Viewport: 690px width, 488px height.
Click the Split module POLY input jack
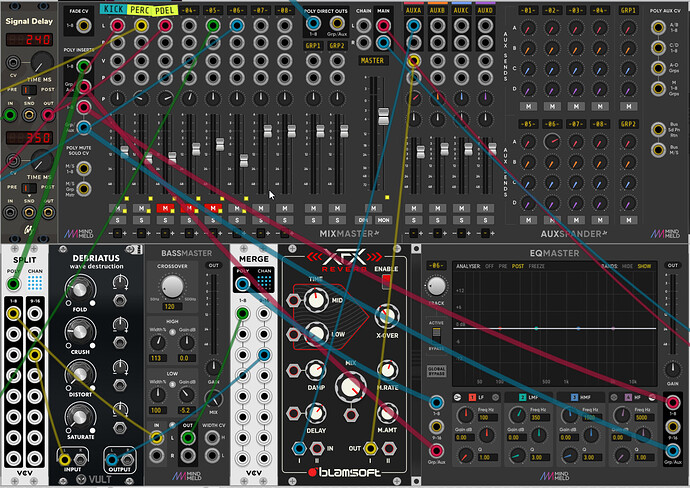[13, 284]
